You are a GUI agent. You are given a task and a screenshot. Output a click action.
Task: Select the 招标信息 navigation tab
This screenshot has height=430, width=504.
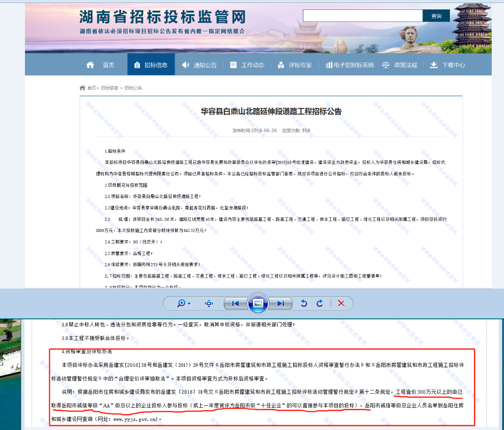pyautogui.click(x=151, y=65)
